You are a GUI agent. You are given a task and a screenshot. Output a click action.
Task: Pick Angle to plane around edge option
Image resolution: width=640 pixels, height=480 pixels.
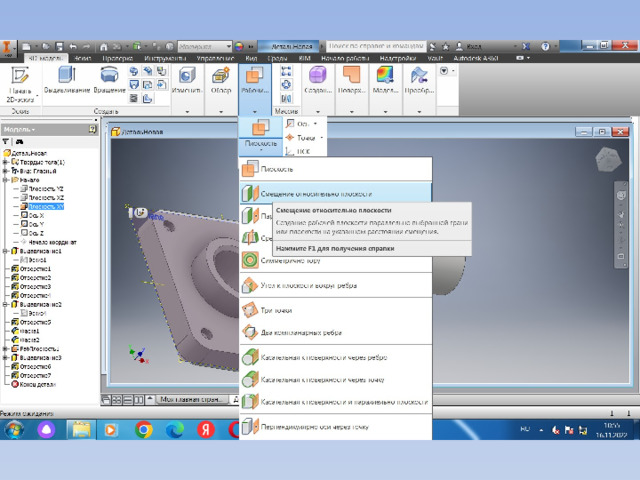click(336, 285)
